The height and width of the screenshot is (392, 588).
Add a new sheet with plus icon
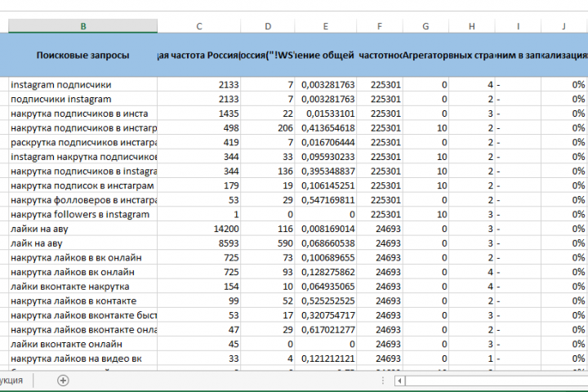coord(63,381)
